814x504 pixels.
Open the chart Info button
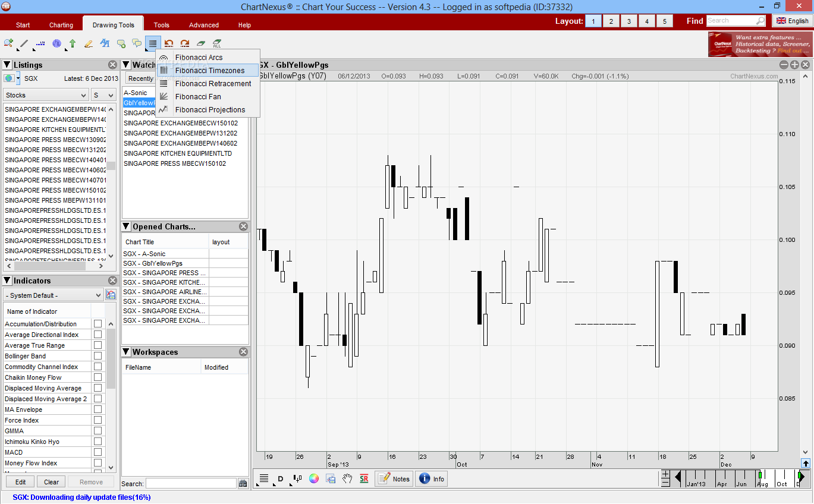(x=432, y=479)
